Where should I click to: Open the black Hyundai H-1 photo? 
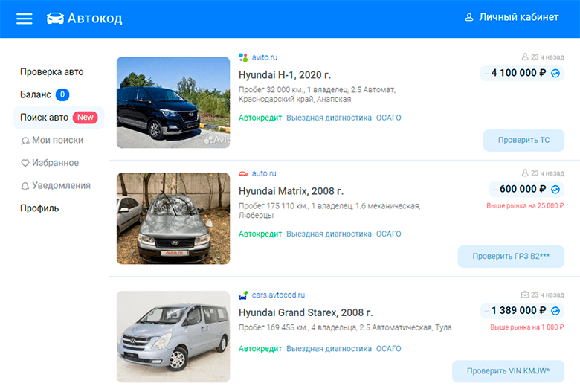coord(173,103)
